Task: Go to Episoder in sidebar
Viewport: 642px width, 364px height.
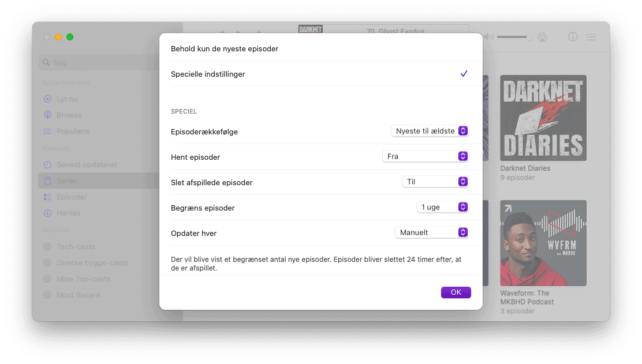Action: pos(72,197)
